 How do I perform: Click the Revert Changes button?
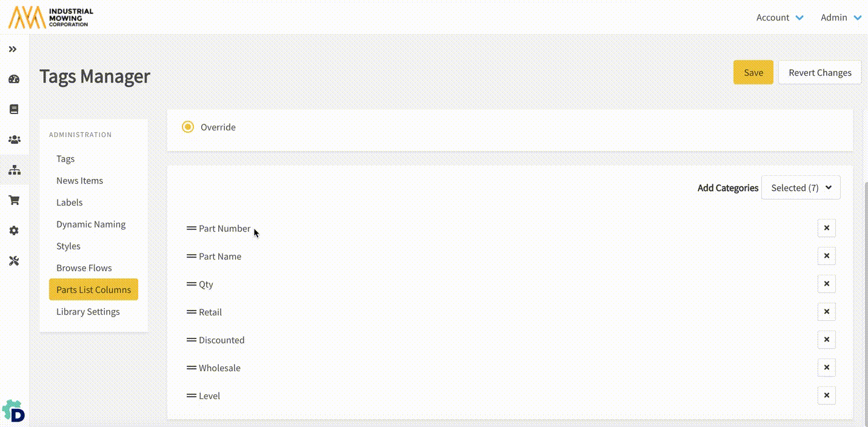[x=820, y=73]
